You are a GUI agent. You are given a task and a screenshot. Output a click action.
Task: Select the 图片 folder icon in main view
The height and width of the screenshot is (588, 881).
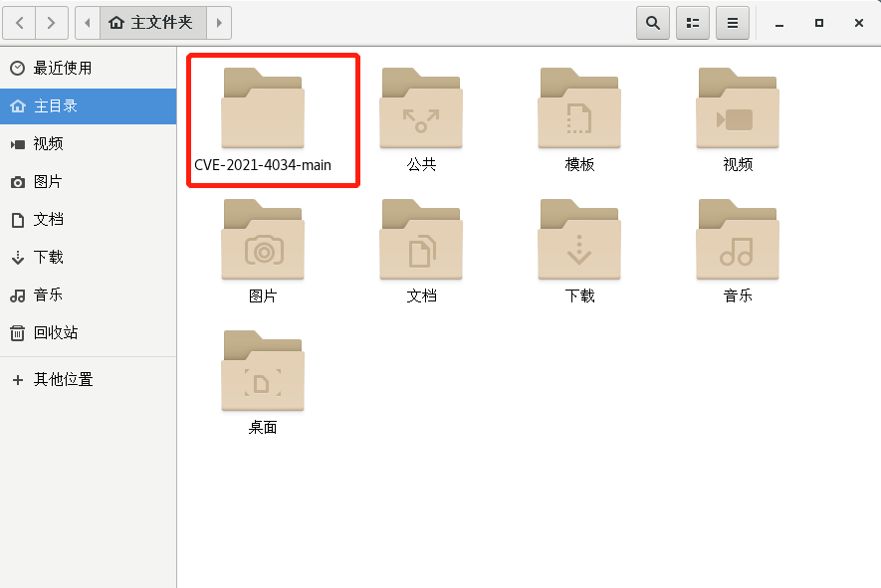pyautogui.click(x=263, y=240)
